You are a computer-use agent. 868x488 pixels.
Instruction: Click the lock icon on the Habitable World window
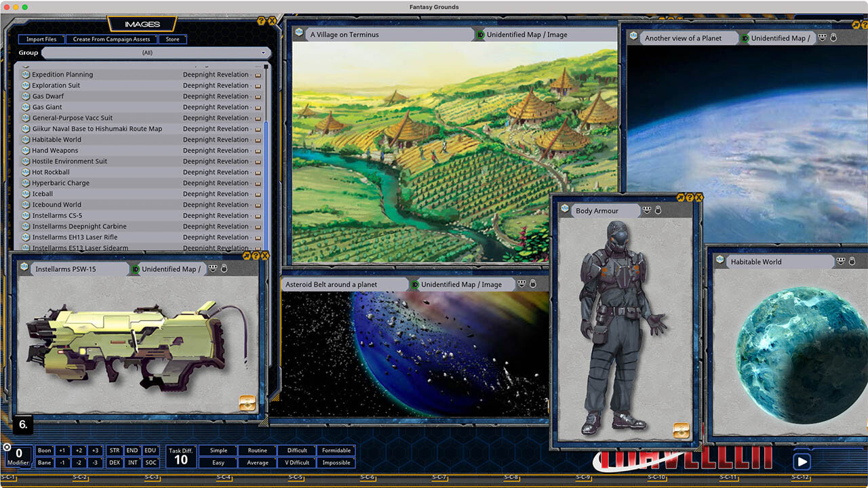point(850,262)
